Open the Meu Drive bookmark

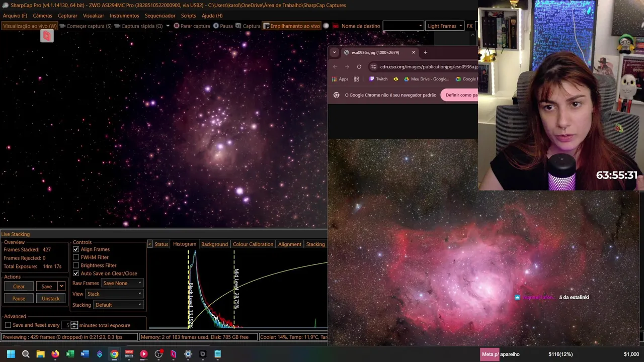[x=427, y=79]
